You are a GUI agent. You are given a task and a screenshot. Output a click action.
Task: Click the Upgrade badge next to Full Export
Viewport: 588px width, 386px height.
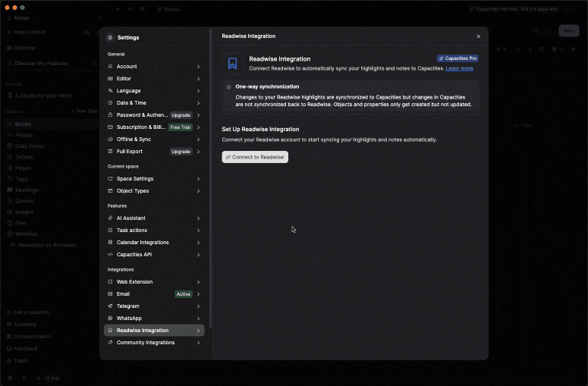(181, 152)
